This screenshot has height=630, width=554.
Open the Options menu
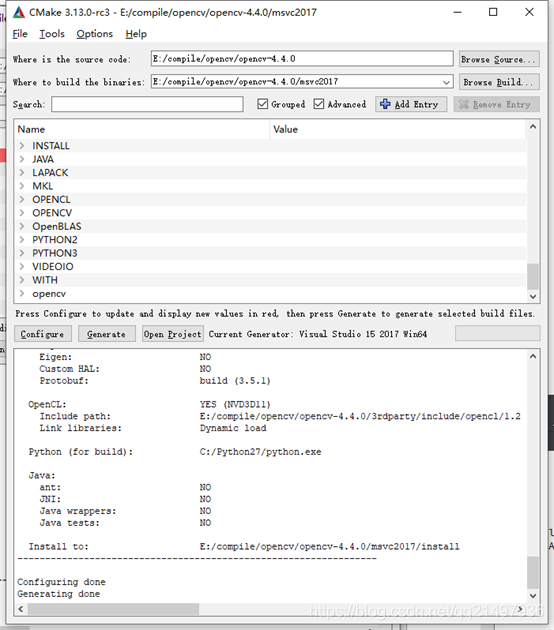94,34
